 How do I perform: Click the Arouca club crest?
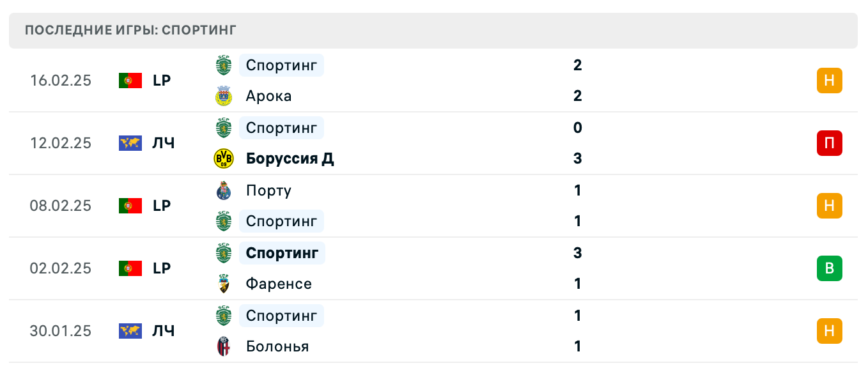click(x=222, y=95)
